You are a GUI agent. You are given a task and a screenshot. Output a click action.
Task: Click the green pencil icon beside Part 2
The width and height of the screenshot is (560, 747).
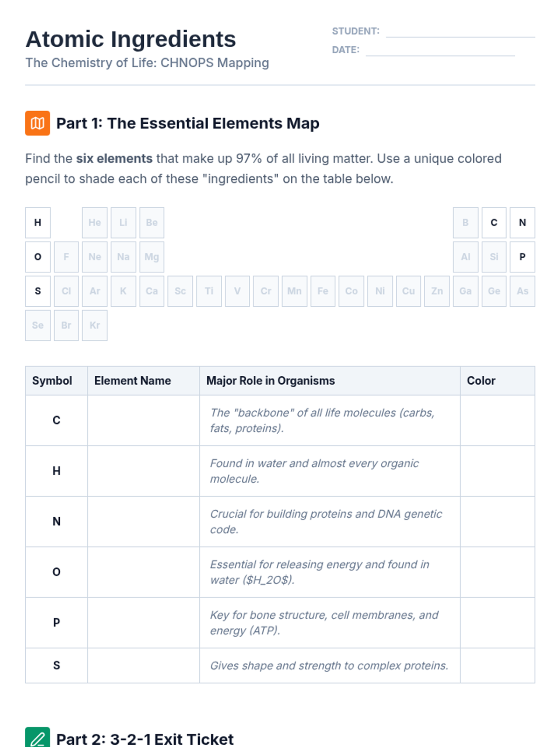pos(37,738)
